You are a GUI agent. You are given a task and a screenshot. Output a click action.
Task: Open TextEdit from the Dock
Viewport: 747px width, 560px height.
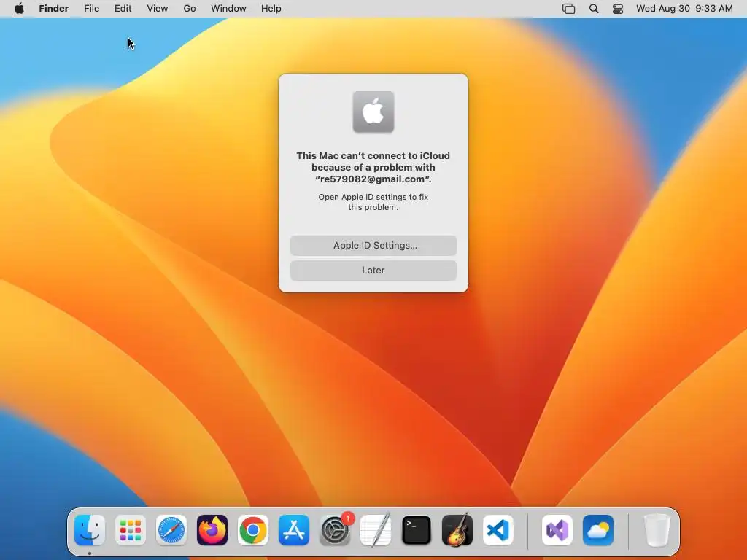coord(376,530)
